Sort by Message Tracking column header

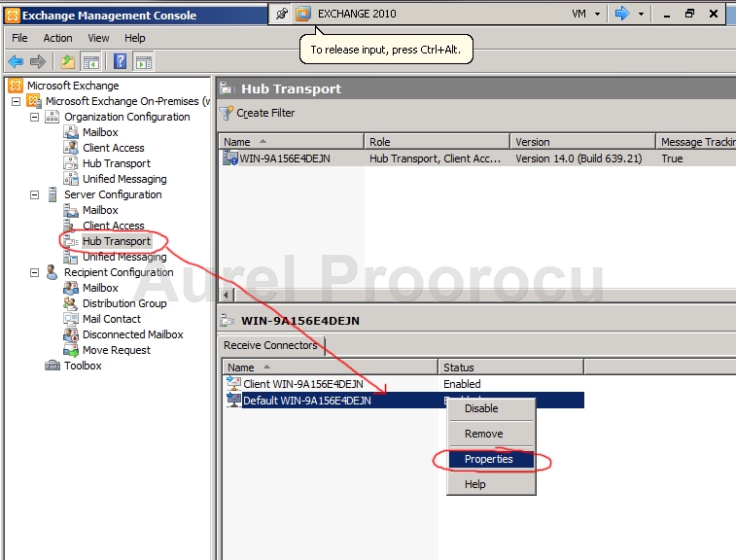pos(696,142)
